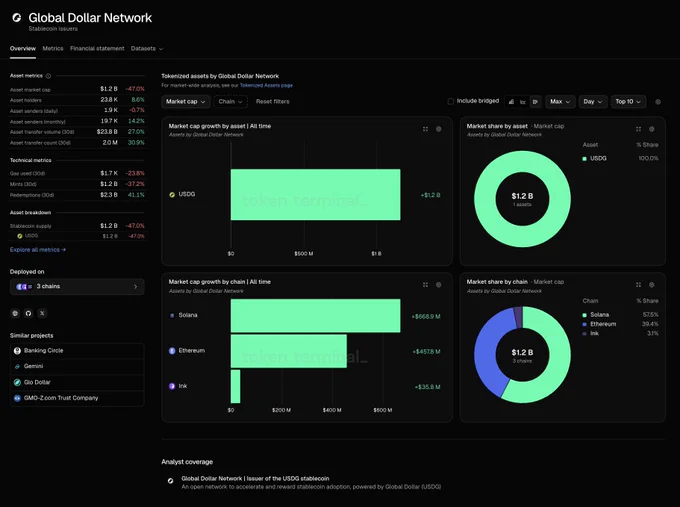This screenshot has height=507, width=680.
Task: Follow the Explore all metrics link
Action: pos(38,250)
